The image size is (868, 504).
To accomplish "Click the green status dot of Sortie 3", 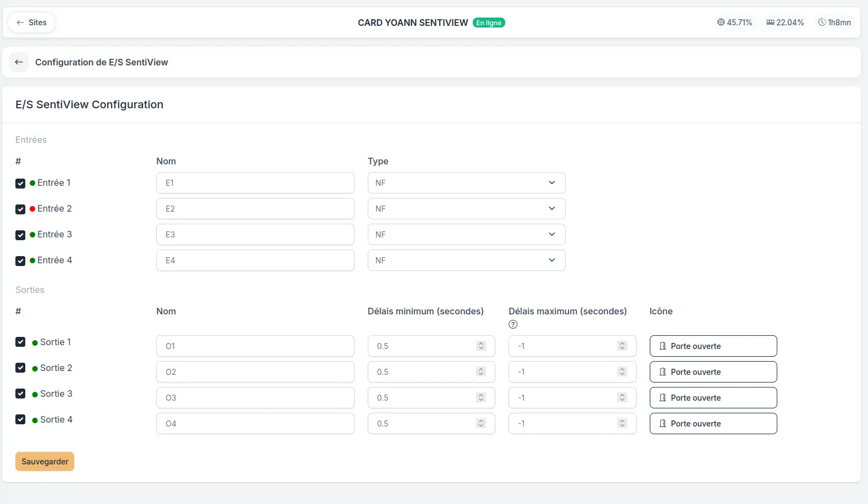I will (35, 394).
